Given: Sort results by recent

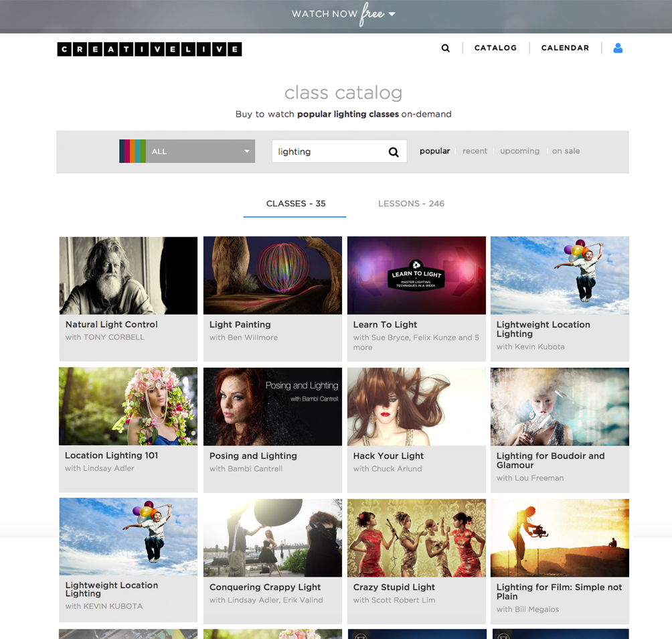Looking at the screenshot, I should click(475, 151).
